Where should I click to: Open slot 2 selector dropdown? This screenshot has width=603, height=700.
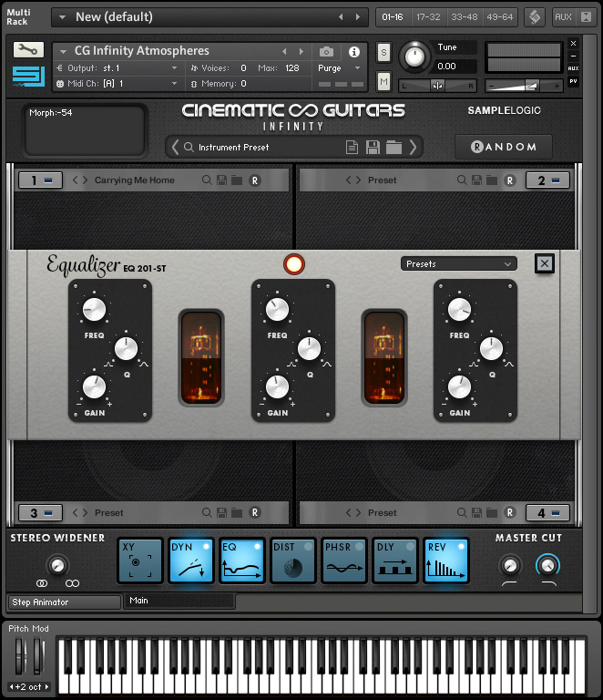point(547,180)
